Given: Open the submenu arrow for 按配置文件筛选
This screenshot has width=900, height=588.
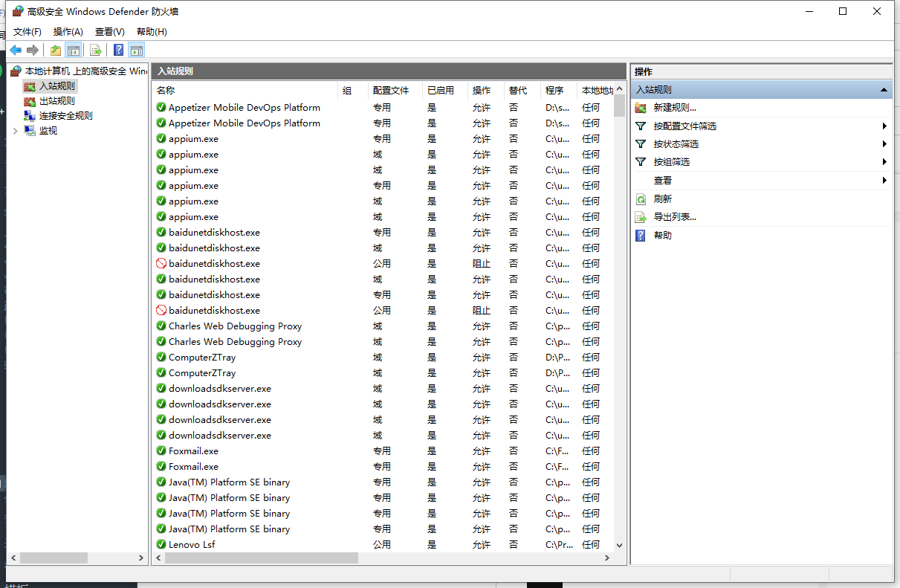Looking at the screenshot, I should tap(885, 126).
